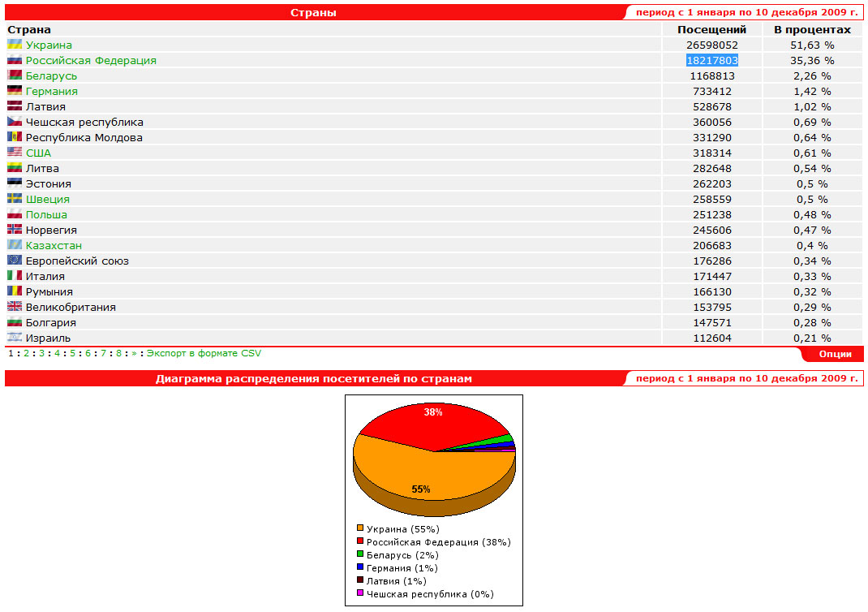The height and width of the screenshot is (612, 868).
Task: Go to page 2 of results
Action: pyautogui.click(x=26, y=353)
